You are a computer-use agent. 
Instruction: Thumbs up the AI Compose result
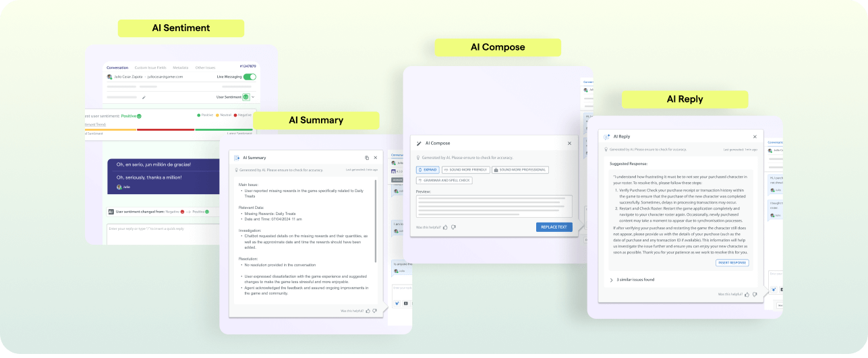click(x=445, y=227)
